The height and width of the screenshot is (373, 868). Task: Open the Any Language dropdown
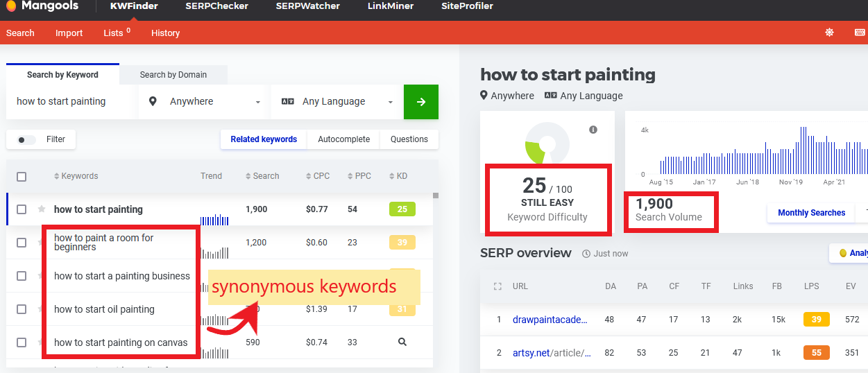tap(337, 102)
